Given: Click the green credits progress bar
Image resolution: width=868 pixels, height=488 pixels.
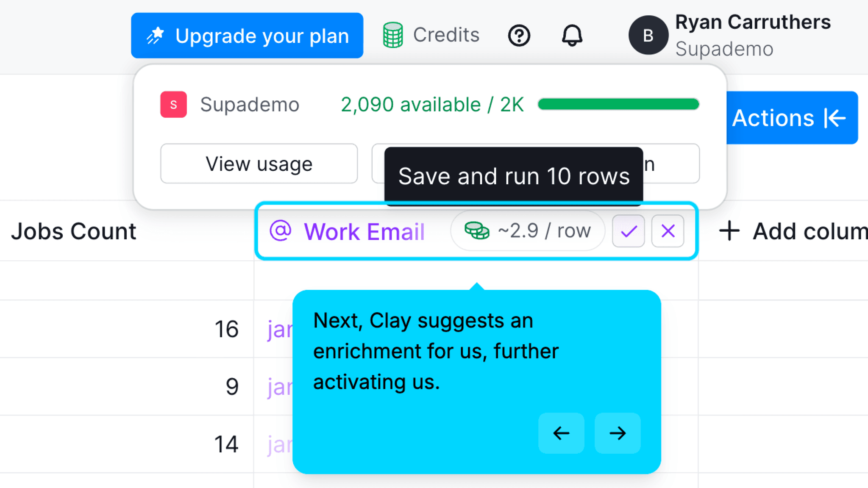Looking at the screenshot, I should coord(618,104).
